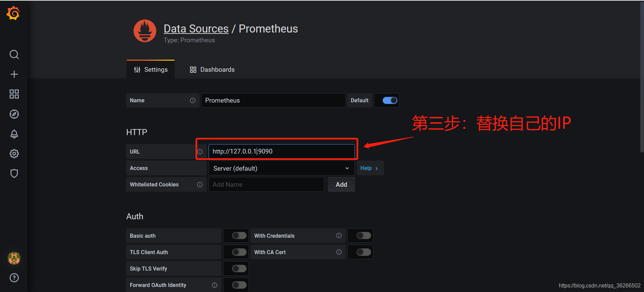
Task: Click the 'Basic auth' label
Action: tap(143, 236)
